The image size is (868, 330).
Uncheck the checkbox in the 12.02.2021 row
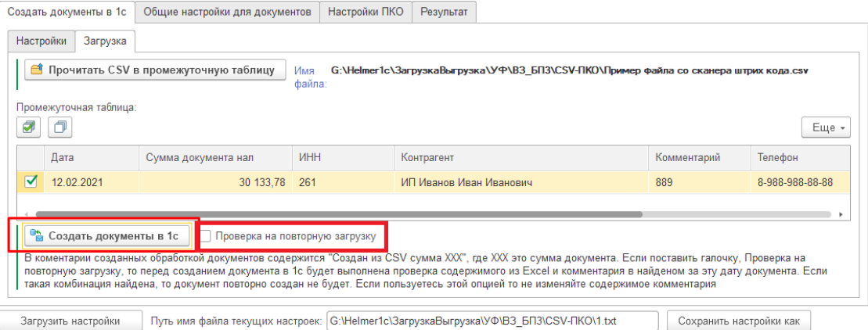click(31, 181)
